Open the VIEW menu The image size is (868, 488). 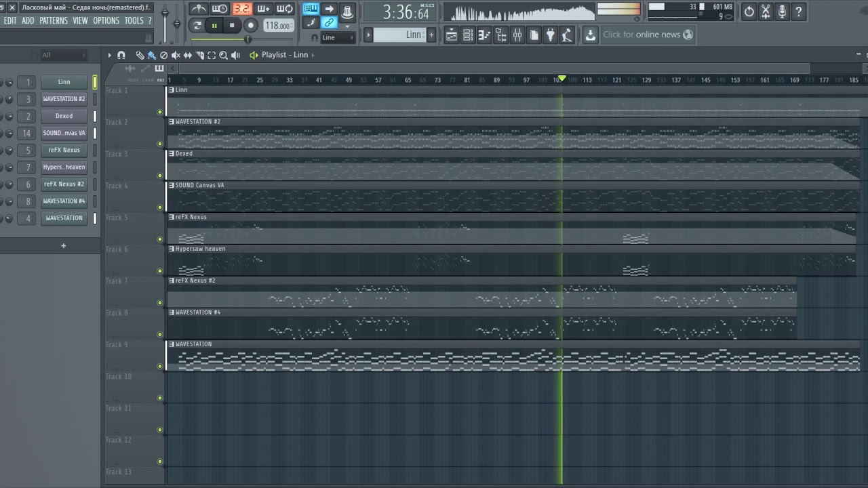[81, 21]
